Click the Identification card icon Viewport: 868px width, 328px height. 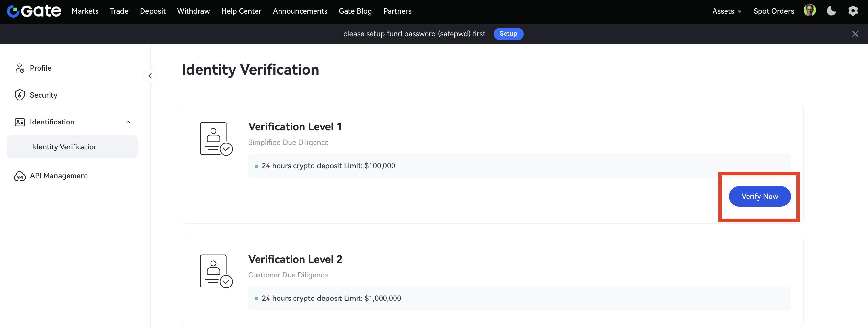[x=19, y=122]
